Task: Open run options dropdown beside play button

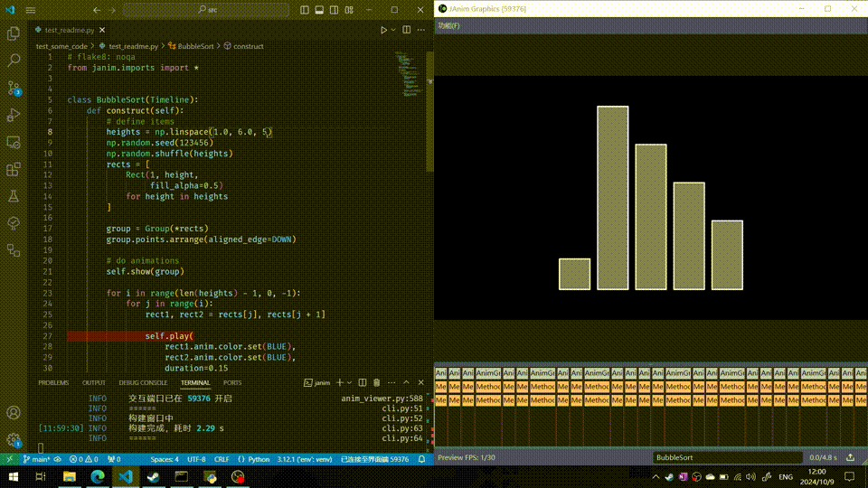Action: coord(393,30)
